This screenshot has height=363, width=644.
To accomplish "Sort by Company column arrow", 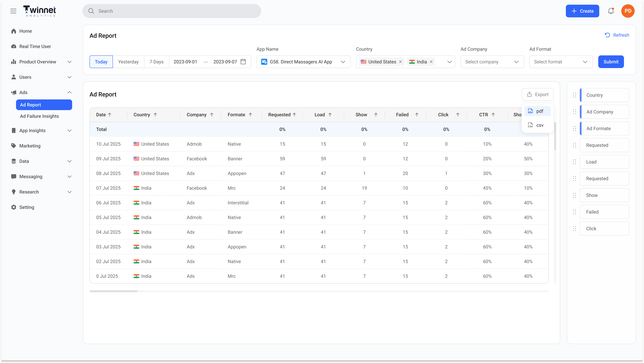I will point(212,115).
